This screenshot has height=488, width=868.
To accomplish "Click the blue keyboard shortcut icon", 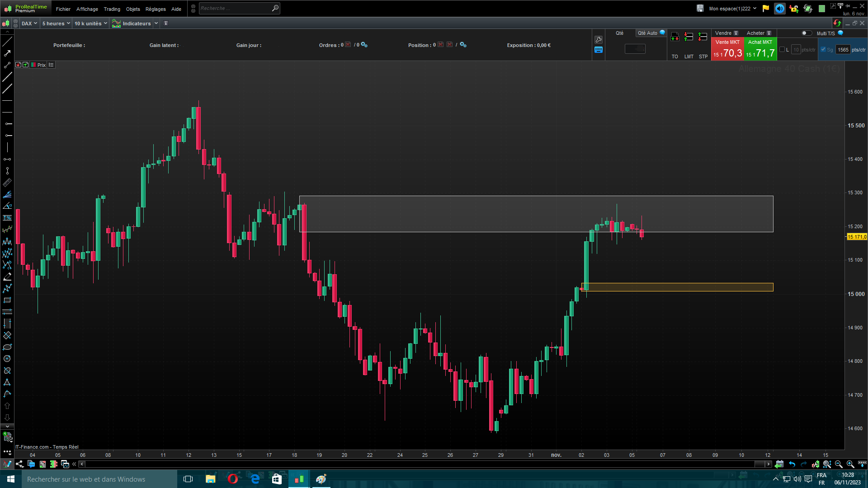I will (x=599, y=50).
